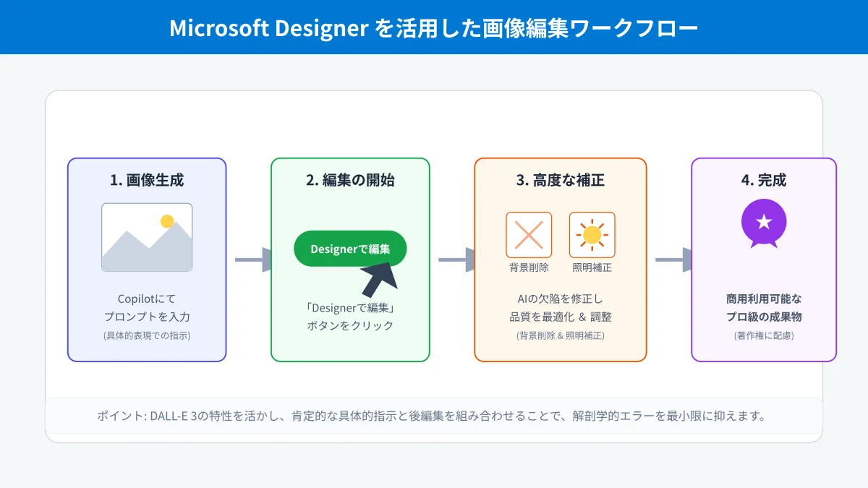Click the '(著作権に配慮)' note
This screenshot has width=868, height=488.
tap(764, 335)
